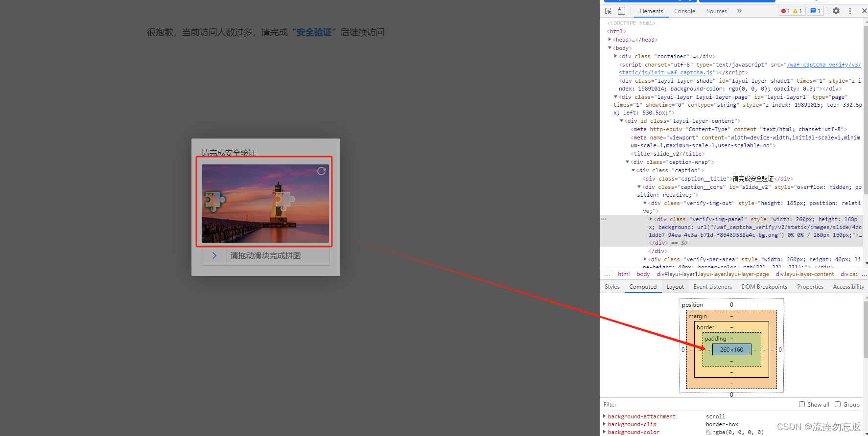The image size is (868, 436).
Task: Show more DevTools panels with the chevron
Action: coord(739,11)
